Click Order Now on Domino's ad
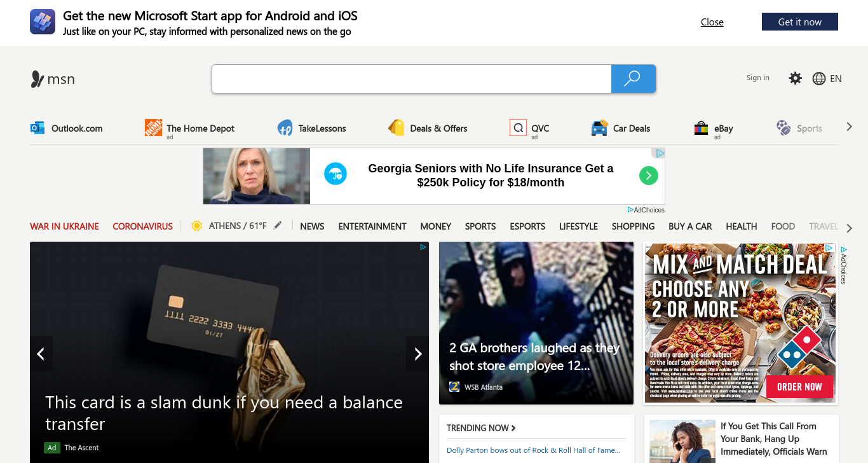 tap(799, 387)
